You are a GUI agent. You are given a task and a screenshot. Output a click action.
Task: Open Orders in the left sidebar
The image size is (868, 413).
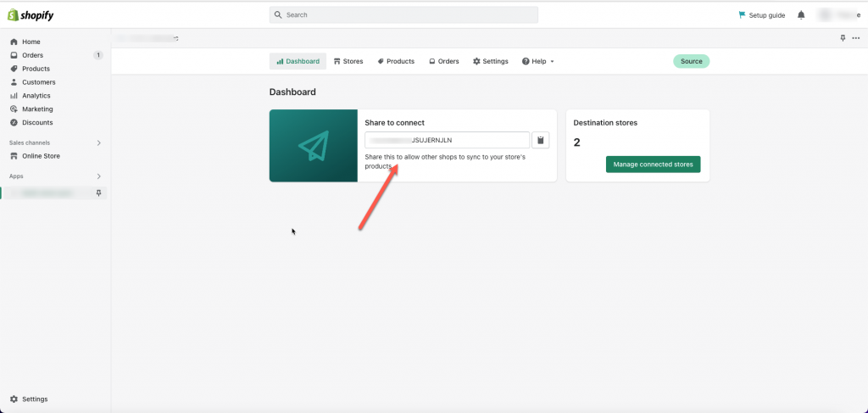click(33, 55)
